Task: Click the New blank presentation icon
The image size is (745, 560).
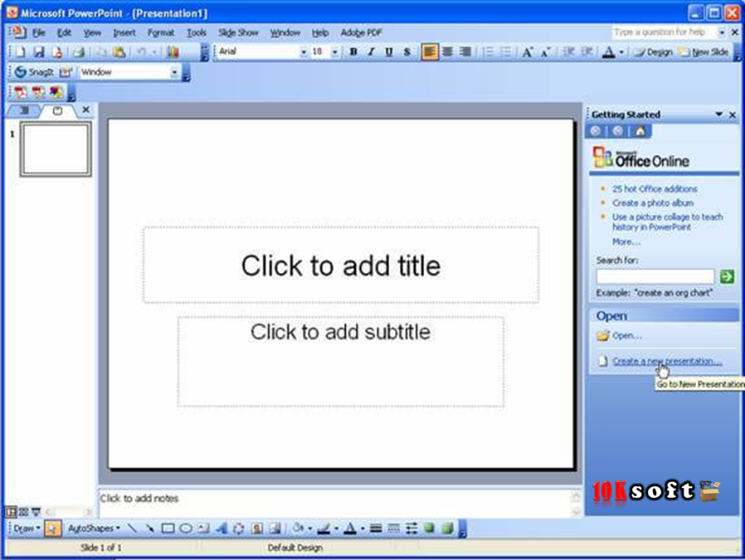Action: click(21, 51)
